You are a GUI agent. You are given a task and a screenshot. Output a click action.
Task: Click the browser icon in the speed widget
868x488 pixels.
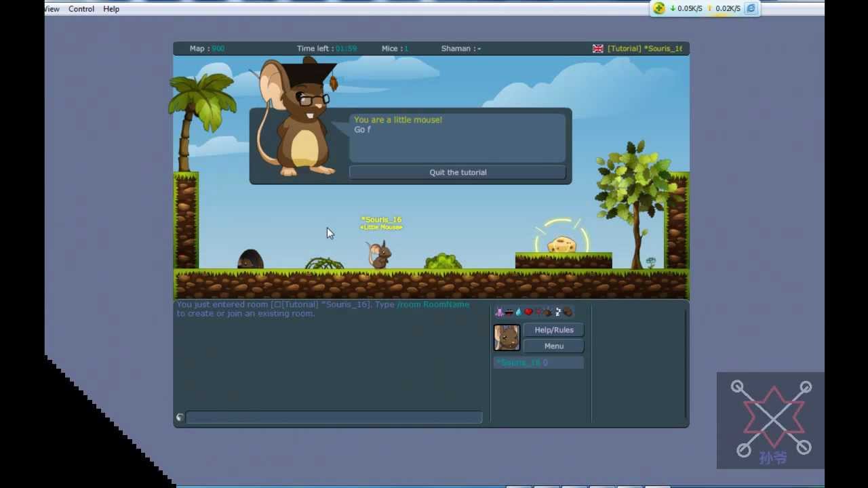click(751, 8)
